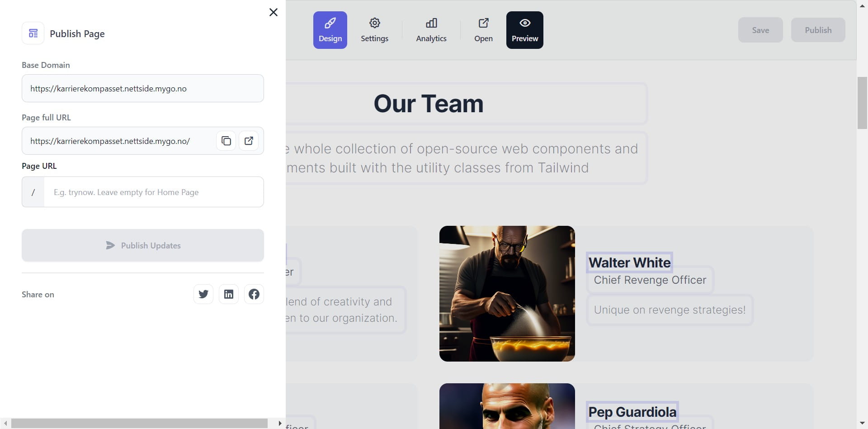Click the scroll up arrow
The height and width of the screenshot is (429, 868).
[862, 5]
